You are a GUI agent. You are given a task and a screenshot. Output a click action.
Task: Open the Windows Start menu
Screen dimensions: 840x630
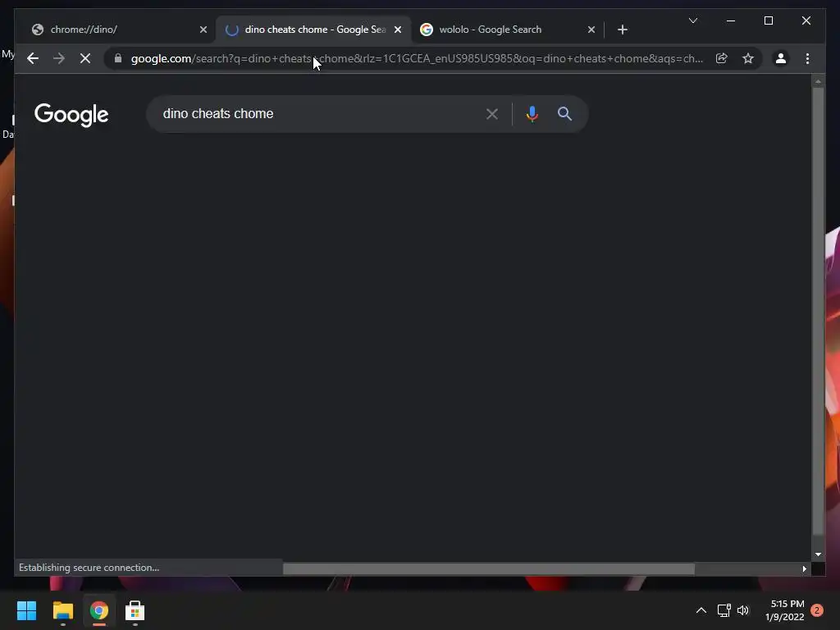pyautogui.click(x=26, y=610)
